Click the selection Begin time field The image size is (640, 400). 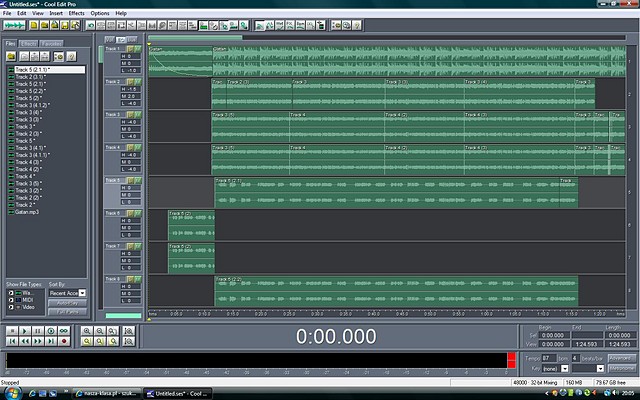point(553,335)
